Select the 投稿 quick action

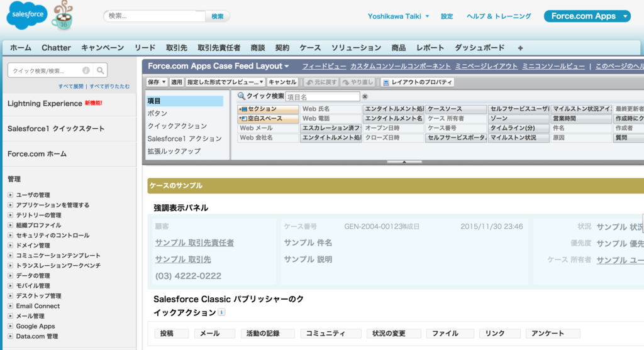(x=172, y=334)
